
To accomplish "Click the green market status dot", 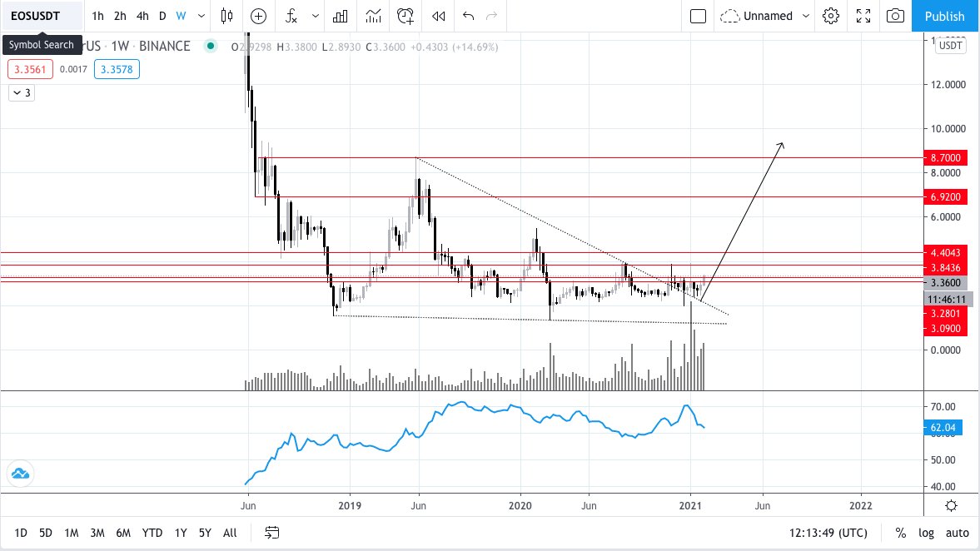I will [x=211, y=46].
